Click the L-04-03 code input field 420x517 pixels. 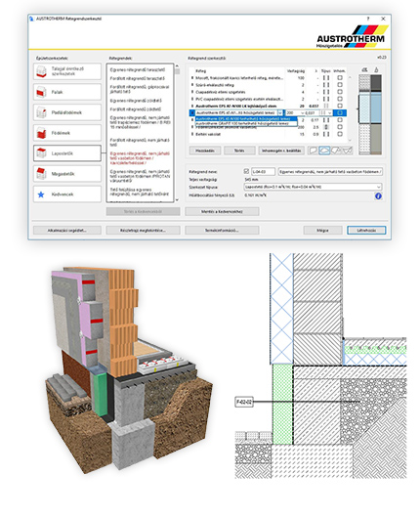[263, 171]
